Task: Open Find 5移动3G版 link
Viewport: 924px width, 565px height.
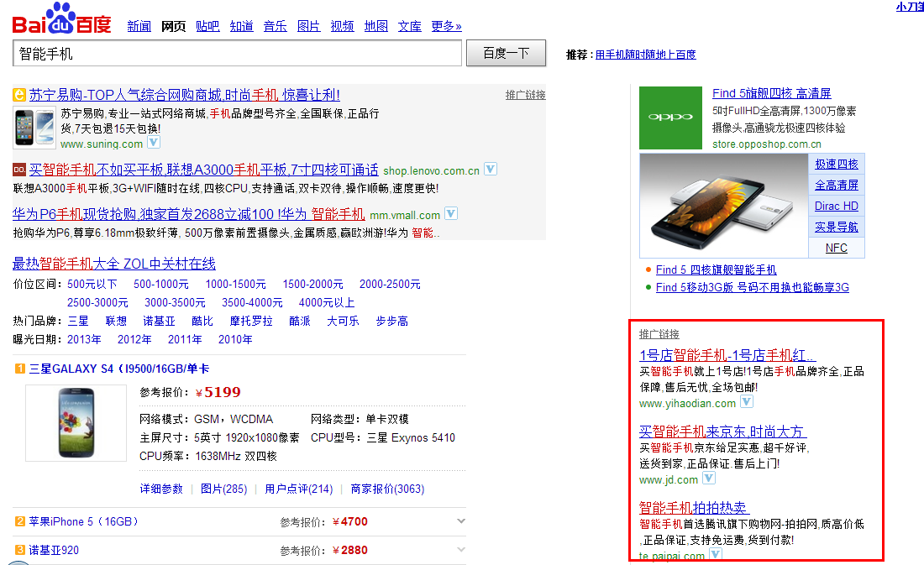Action: (x=752, y=287)
